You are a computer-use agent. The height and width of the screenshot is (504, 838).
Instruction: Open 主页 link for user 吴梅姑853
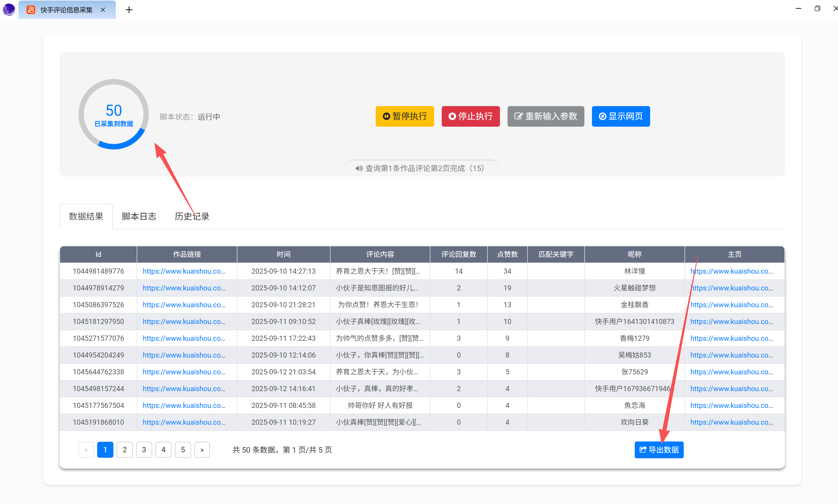[x=732, y=355]
